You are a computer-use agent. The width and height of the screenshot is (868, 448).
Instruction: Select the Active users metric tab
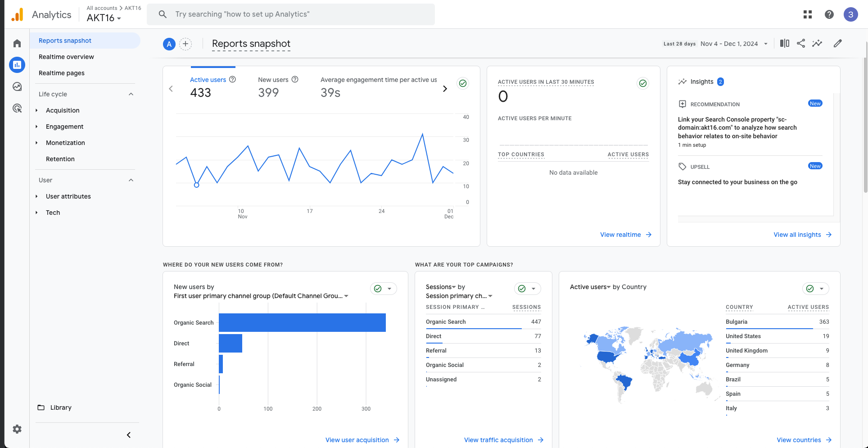tap(212, 87)
